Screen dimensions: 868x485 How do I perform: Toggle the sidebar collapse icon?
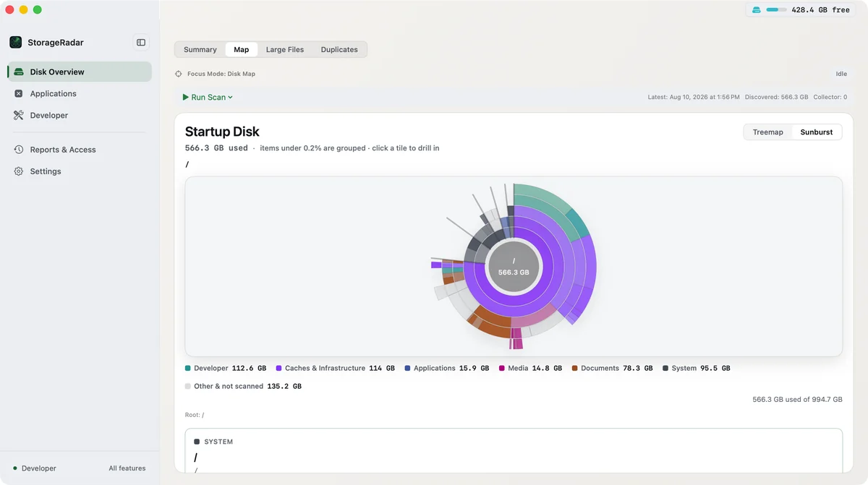pyautogui.click(x=141, y=43)
